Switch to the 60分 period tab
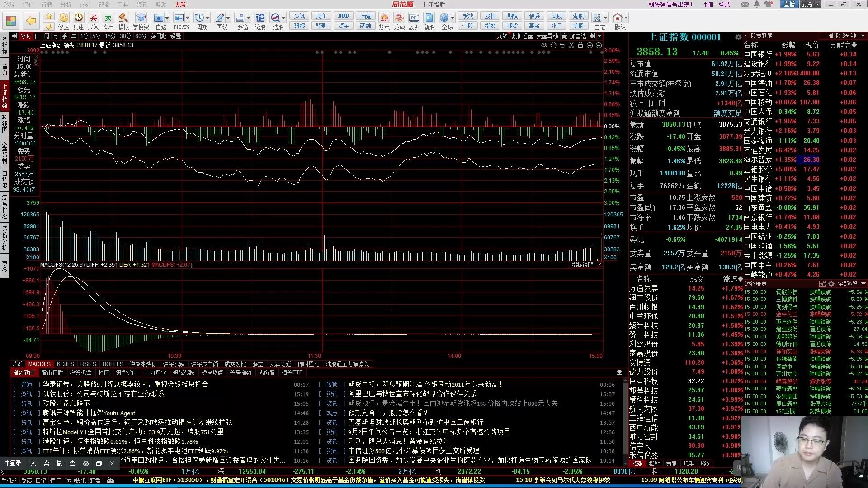The height and width of the screenshot is (488, 868). click(141, 36)
